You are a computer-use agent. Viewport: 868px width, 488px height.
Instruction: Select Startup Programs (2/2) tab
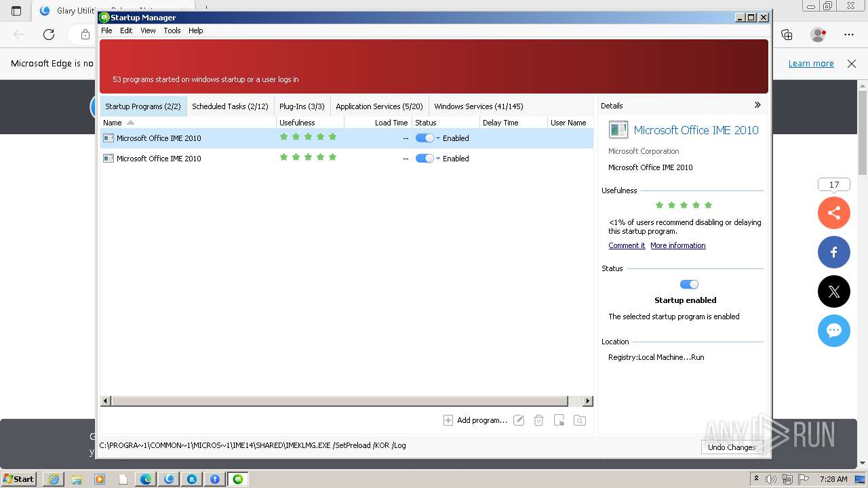point(143,106)
